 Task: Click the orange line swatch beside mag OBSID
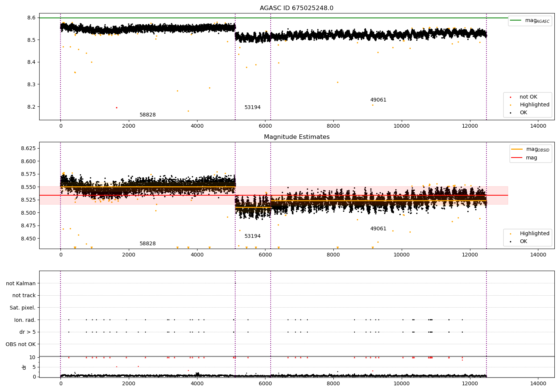(x=517, y=149)
